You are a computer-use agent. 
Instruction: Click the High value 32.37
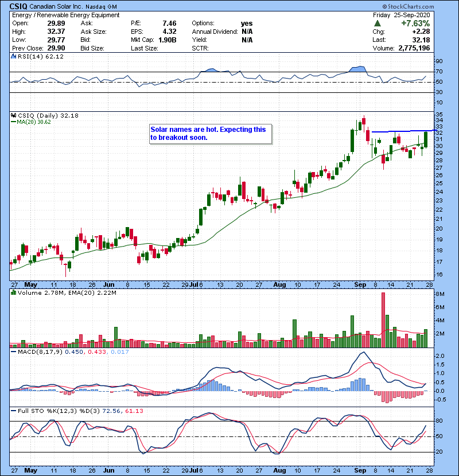56,32
